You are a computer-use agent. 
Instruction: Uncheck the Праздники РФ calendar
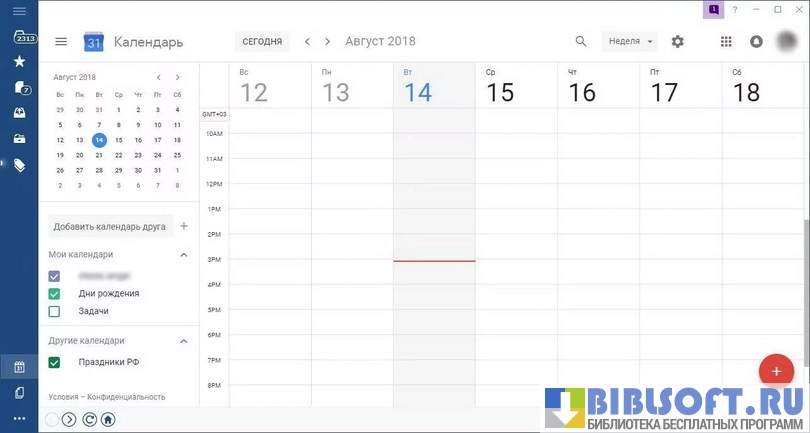coord(55,362)
